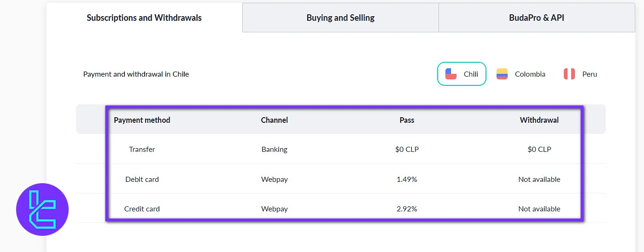Viewport: 644px width, 252px height.
Task: Click the Chile flag icon
Action: [451, 74]
